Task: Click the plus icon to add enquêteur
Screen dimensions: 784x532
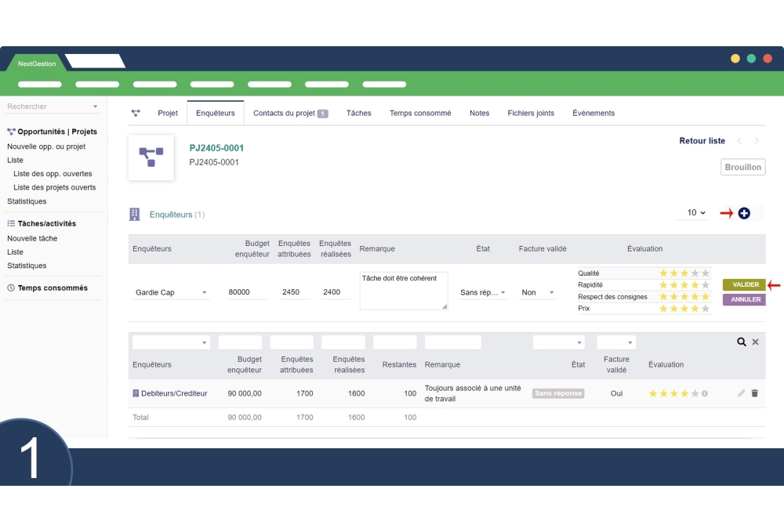Action: tap(744, 213)
